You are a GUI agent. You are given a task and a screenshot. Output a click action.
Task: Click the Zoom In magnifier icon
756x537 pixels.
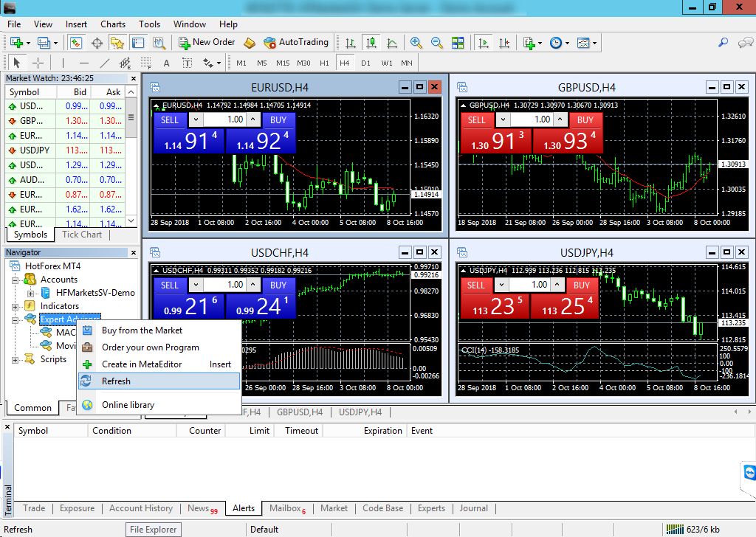pos(416,43)
